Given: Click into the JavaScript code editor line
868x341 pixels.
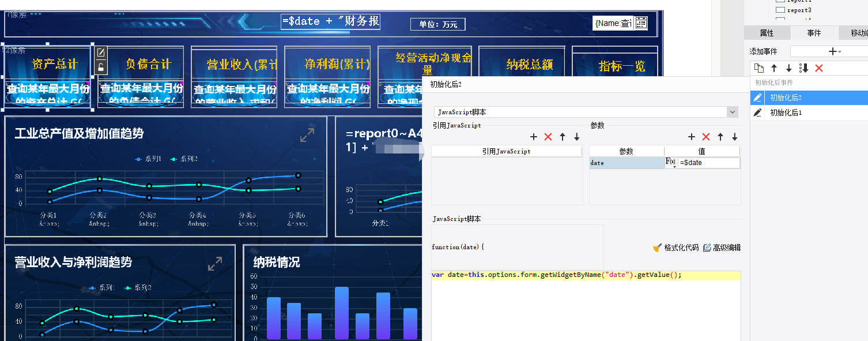Looking at the screenshot, I should (x=586, y=275).
